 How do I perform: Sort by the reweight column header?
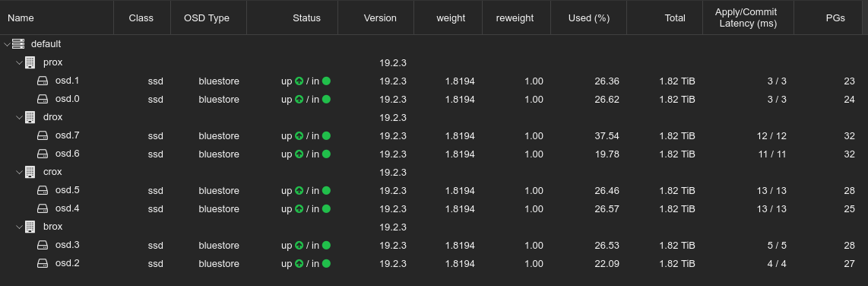(517, 17)
